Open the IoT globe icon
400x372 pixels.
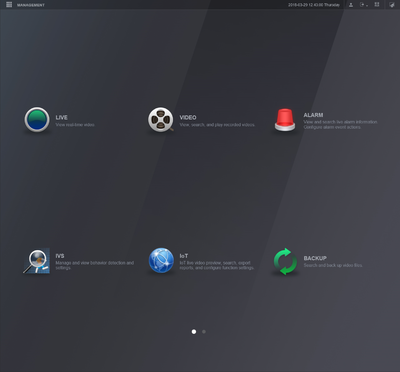(161, 260)
